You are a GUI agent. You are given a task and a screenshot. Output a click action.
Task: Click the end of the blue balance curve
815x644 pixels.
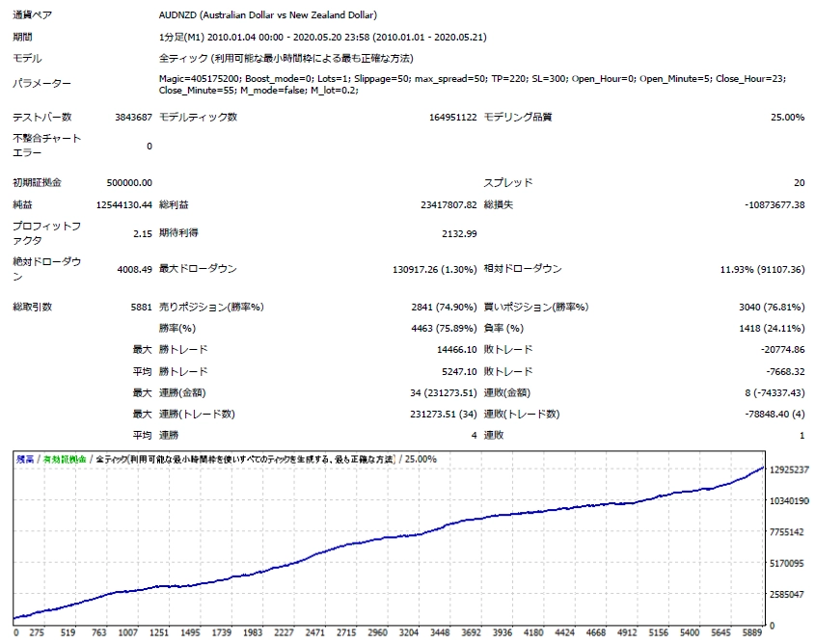(763, 468)
